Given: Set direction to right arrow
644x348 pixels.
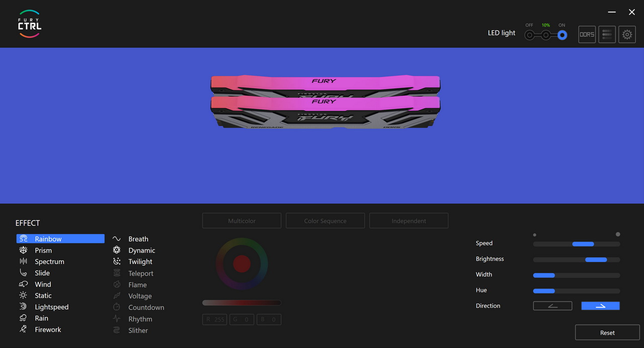Looking at the screenshot, I should pos(600,306).
